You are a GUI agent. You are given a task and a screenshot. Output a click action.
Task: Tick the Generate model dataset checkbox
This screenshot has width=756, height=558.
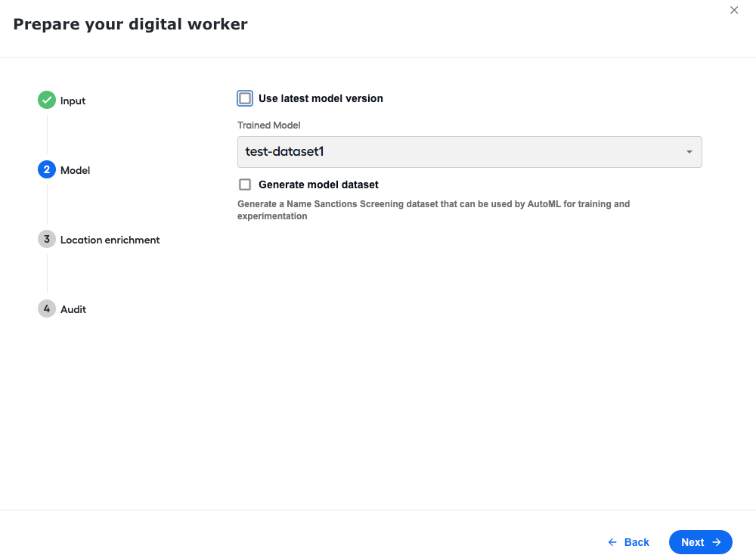[245, 184]
